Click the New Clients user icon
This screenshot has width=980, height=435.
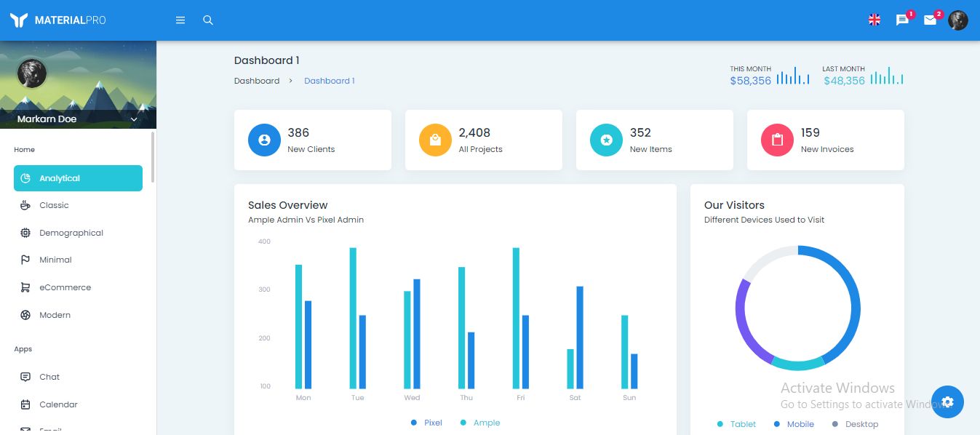pyautogui.click(x=264, y=140)
